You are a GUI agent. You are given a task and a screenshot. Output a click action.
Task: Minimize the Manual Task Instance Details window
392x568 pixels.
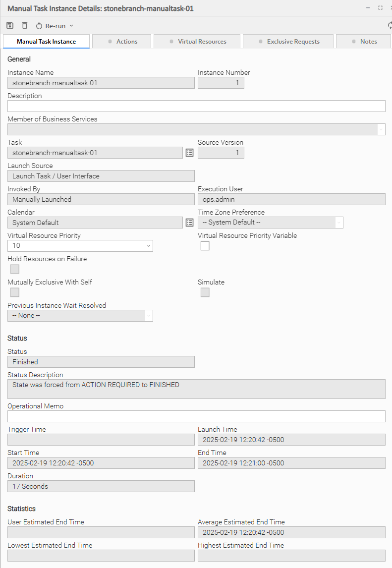click(368, 8)
